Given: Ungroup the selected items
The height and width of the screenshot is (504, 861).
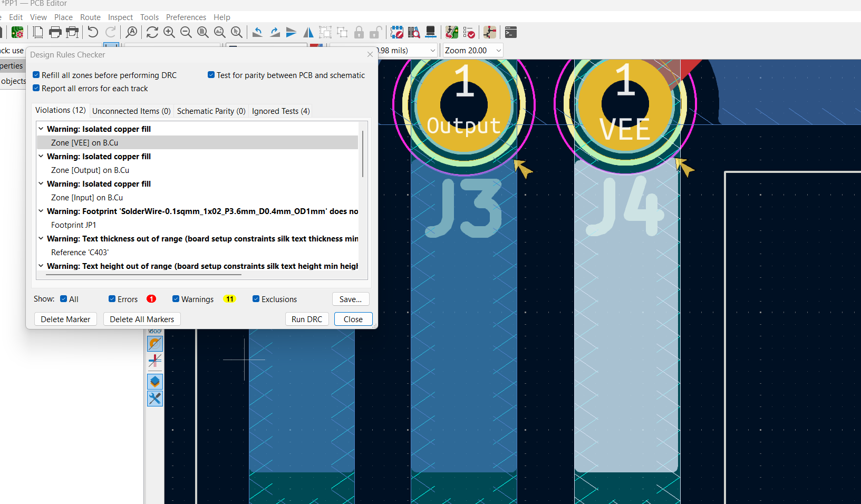Looking at the screenshot, I should (x=342, y=33).
